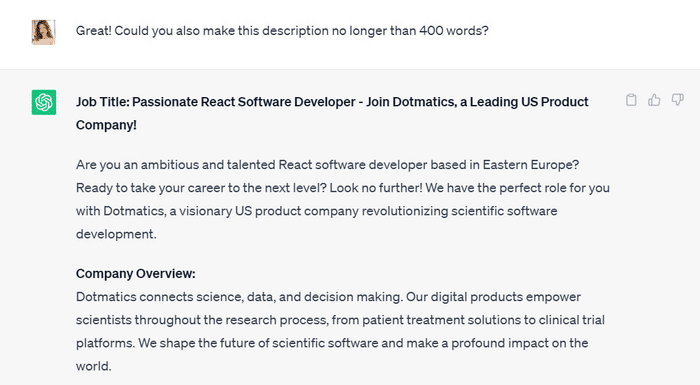Click the user profile avatar photo

pyautogui.click(x=43, y=32)
